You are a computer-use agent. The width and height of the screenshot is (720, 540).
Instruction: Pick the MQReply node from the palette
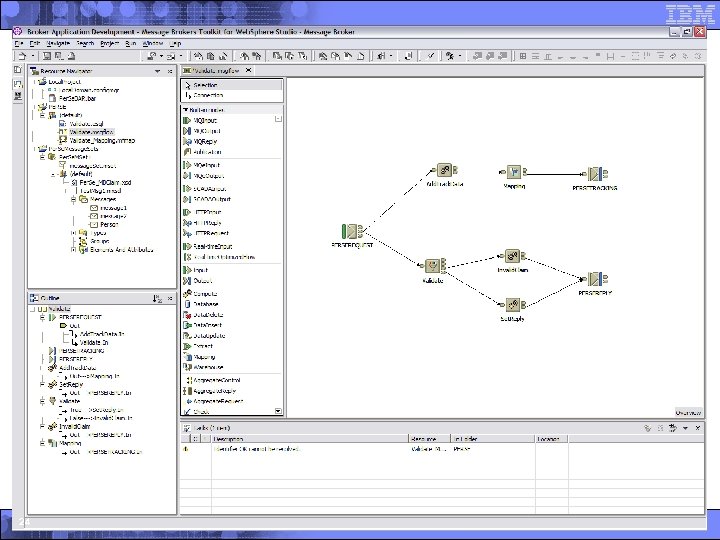pos(200,141)
